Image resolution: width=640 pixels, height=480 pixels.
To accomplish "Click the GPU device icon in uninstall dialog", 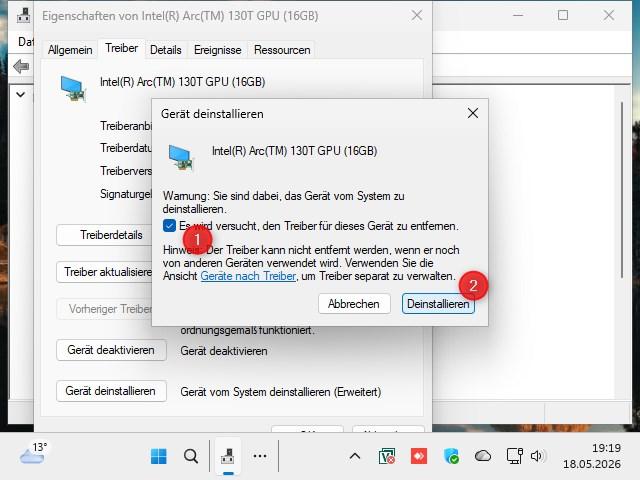I will click(x=181, y=158).
